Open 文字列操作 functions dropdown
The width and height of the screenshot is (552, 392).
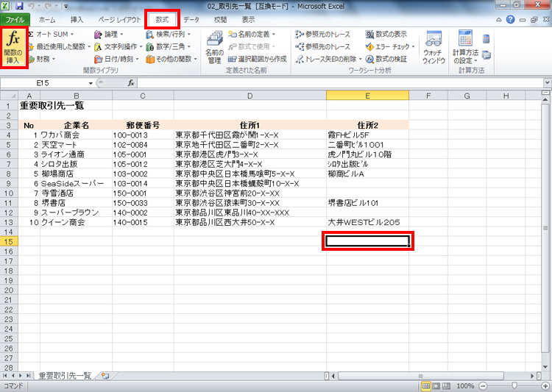[x=118, y=46]
